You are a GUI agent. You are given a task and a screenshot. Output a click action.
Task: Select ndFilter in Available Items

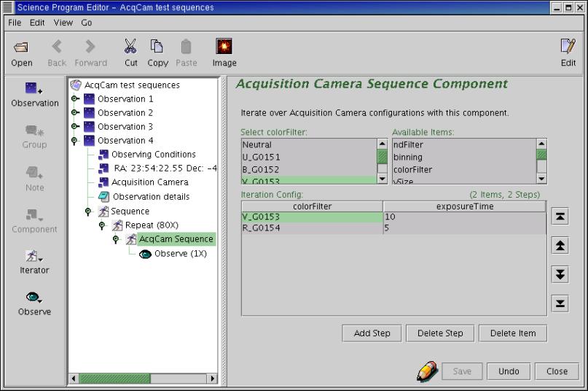click(464, 144)
